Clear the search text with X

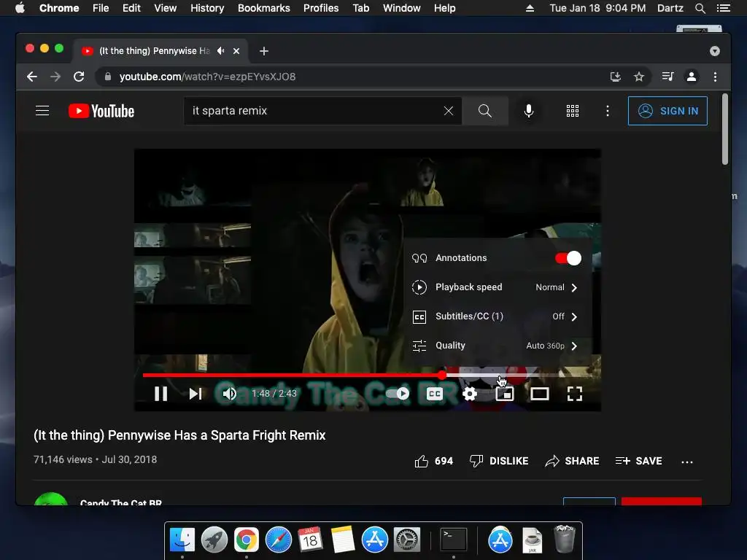pyautogui.click(x=449, y=111)
